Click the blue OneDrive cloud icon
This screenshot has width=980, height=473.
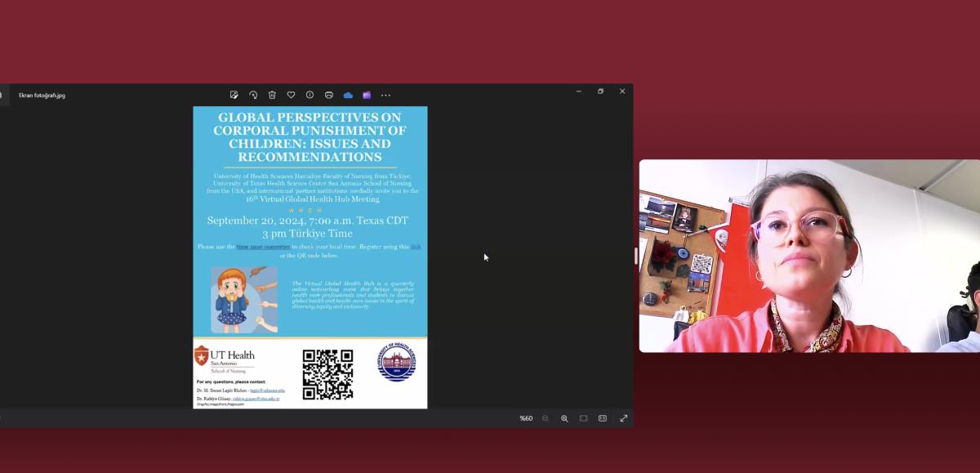click(348, 95)
